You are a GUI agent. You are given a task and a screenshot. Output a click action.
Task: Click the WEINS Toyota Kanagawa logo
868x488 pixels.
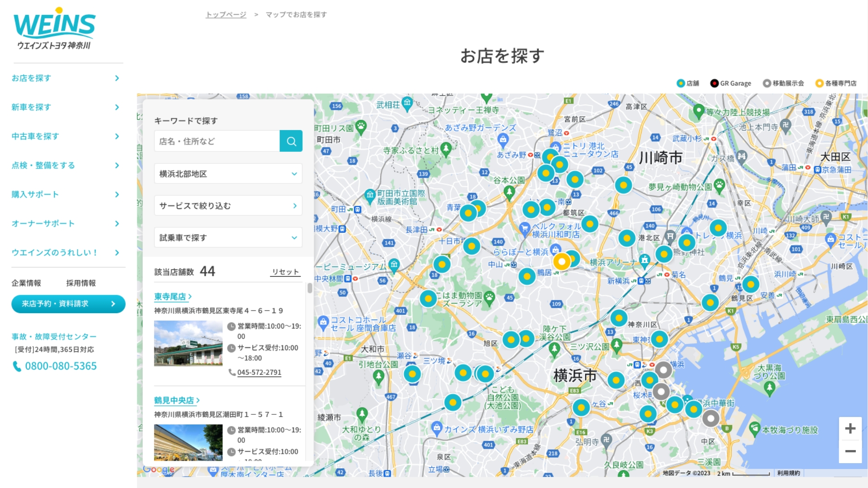[54, 28]
